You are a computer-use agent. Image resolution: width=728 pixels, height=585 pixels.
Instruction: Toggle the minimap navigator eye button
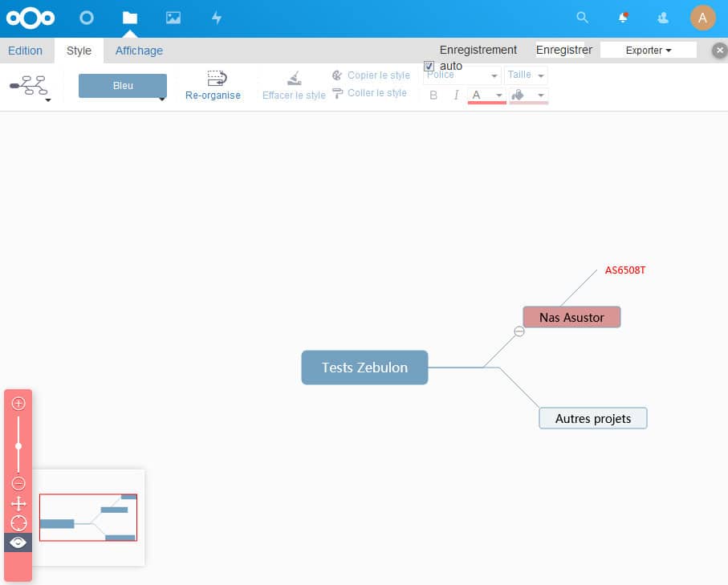(x=18, y=542)
